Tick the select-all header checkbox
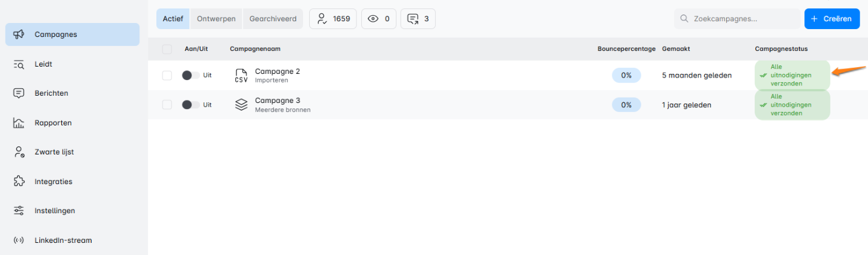868x255 pixels. [x=167, y=49]
